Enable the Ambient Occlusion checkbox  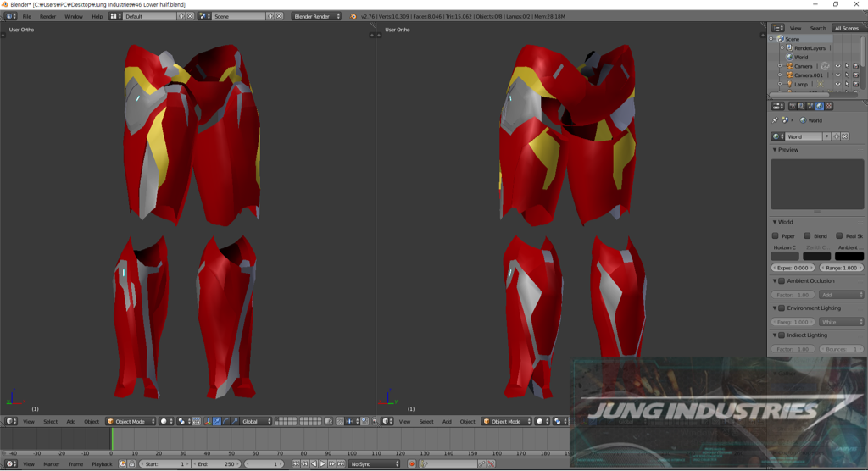(x=782, y=280)
